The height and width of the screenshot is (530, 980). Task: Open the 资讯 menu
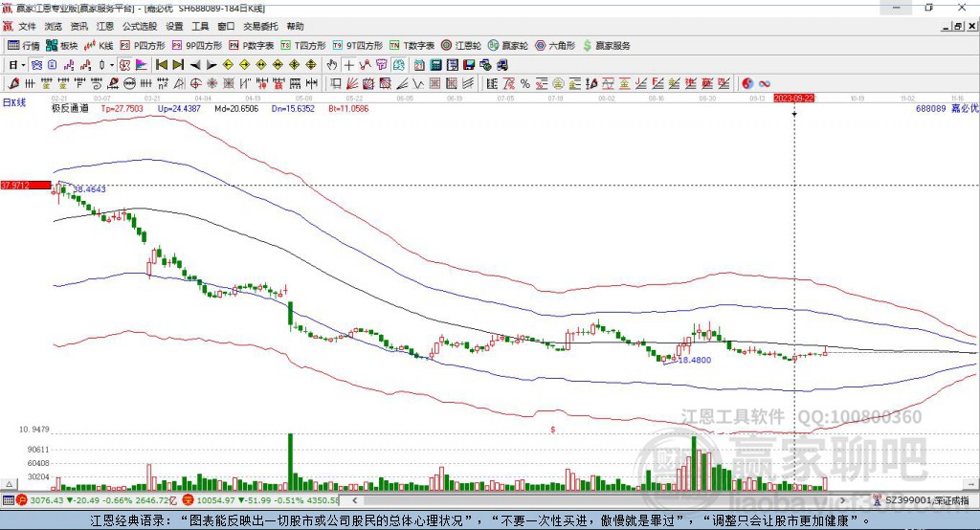tap(78, 26)
